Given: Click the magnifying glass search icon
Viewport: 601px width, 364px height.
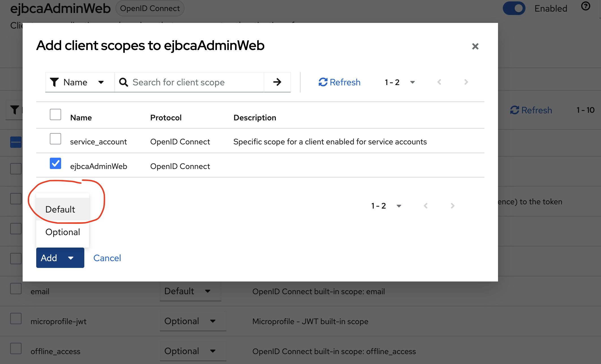Looking at the screenshot, I should click(123, 82).
